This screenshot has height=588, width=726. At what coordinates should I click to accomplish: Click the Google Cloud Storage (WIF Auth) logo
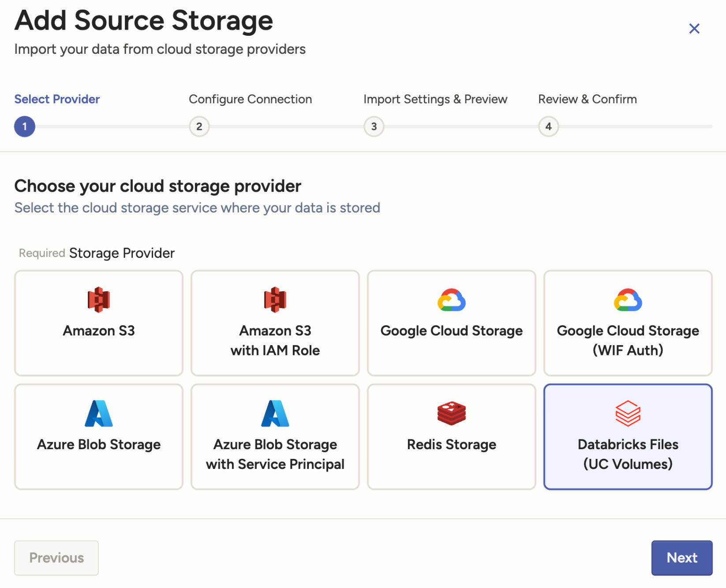(x=628, y=300)
